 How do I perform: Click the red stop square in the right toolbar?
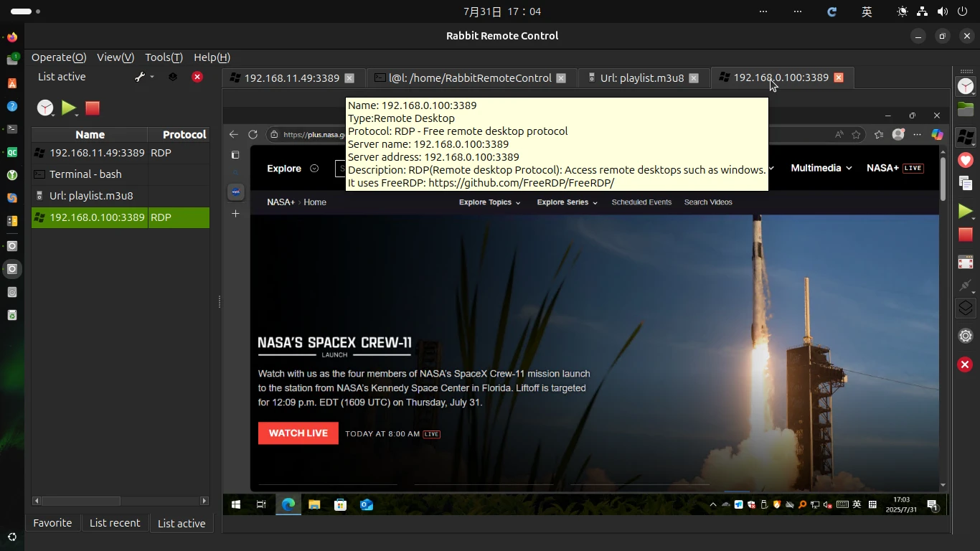coord(966,235)
